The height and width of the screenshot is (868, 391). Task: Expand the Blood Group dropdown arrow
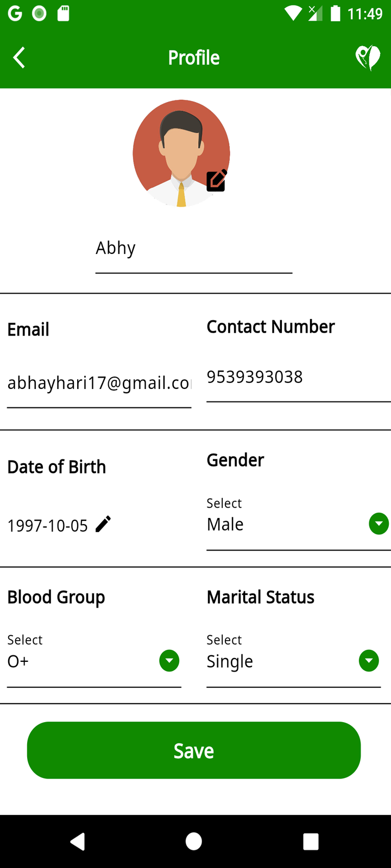click(x=169, y=661)
